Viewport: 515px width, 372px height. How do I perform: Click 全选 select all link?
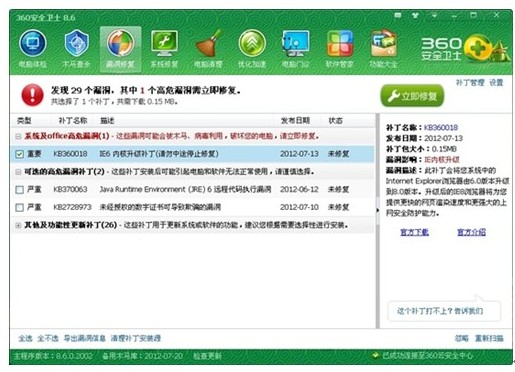(25, 338)
